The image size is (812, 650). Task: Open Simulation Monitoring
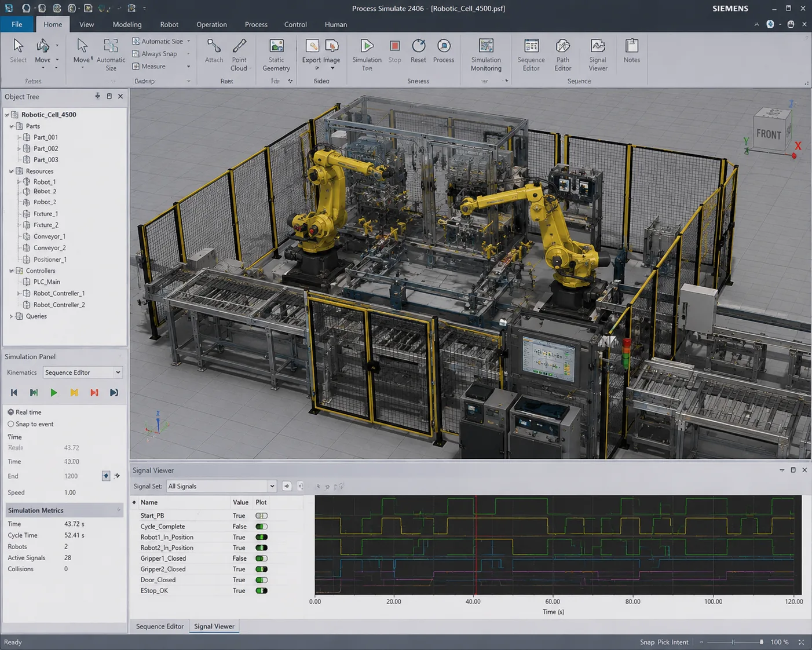pos(486,55)
